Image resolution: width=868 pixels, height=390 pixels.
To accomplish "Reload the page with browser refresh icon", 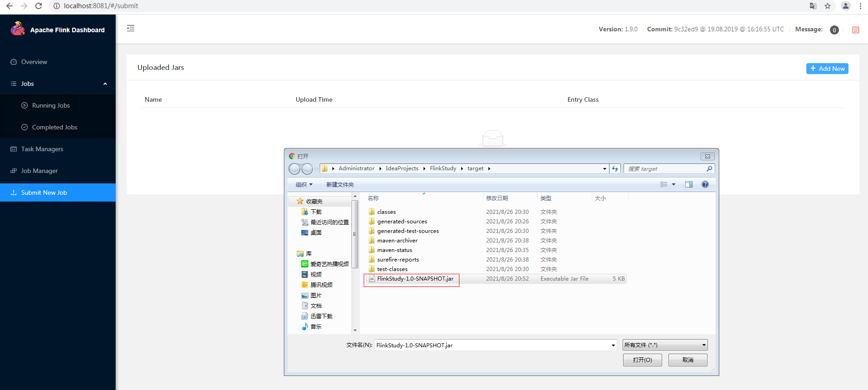I will [x=39, y=6].
